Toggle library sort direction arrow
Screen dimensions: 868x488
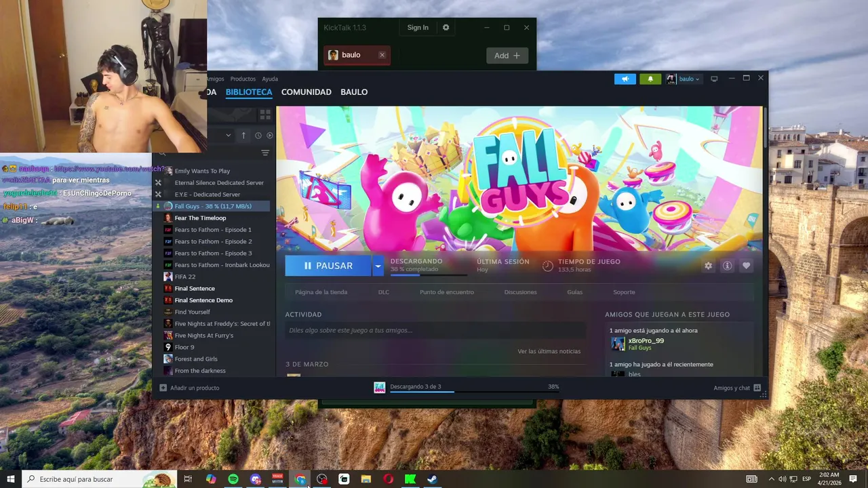243,136
